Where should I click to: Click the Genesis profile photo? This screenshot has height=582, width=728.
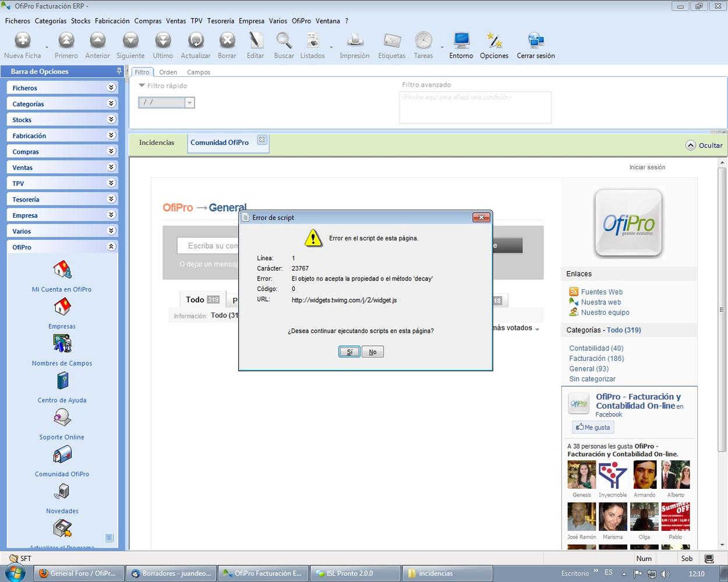coord(582,475)
